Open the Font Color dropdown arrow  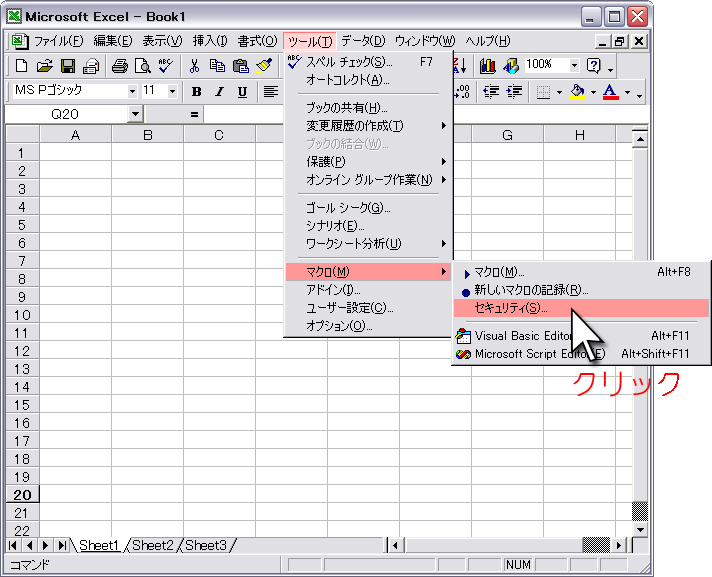627,93
